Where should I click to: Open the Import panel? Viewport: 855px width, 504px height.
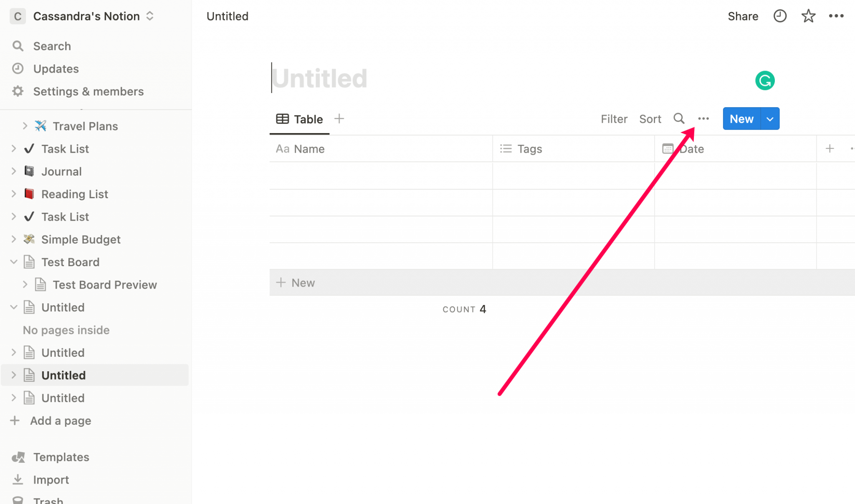click(51, 479)
